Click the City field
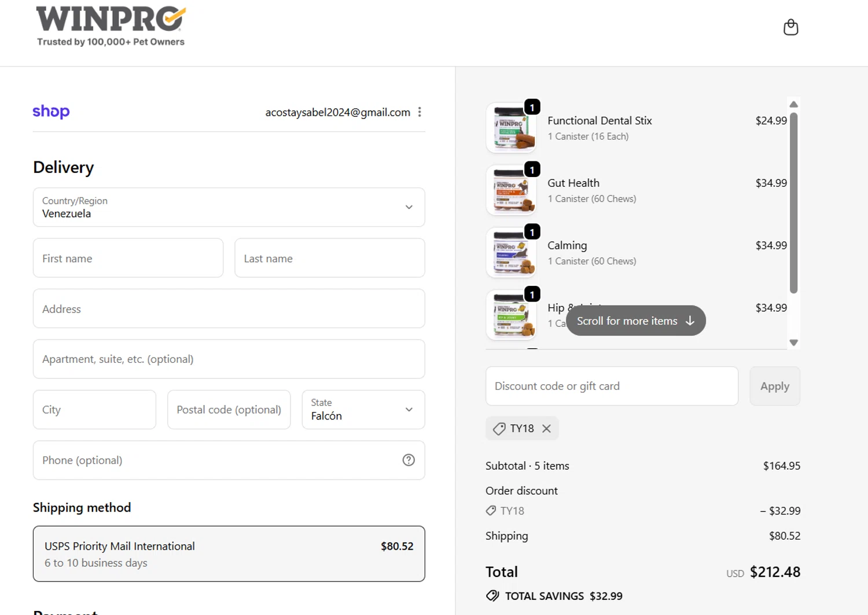The height and width of the screenshot is (615, 868). [x=94, y=410]
